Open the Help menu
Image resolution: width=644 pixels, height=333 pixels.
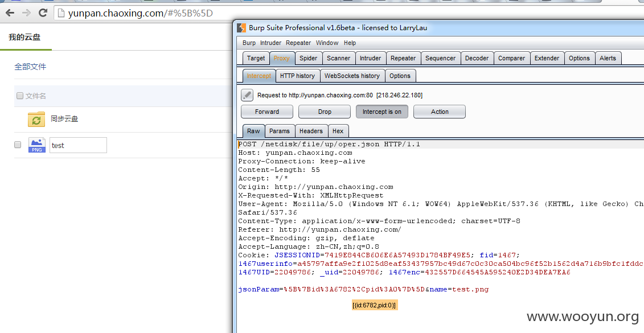350,43
